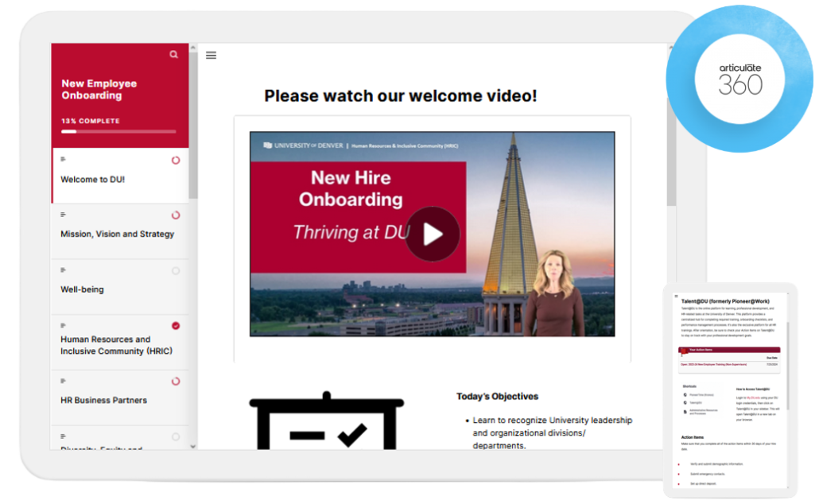Click empty status circle beside Well-being

tap(176, 270)
